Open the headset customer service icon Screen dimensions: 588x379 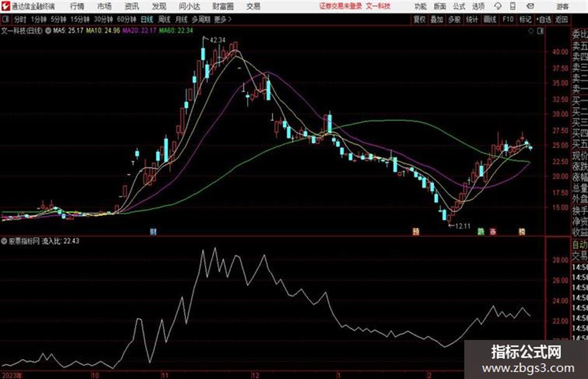(498, 6)
